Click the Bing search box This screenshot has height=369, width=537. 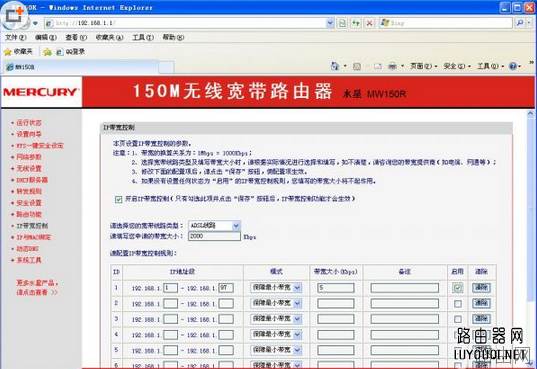click(446, 23)
